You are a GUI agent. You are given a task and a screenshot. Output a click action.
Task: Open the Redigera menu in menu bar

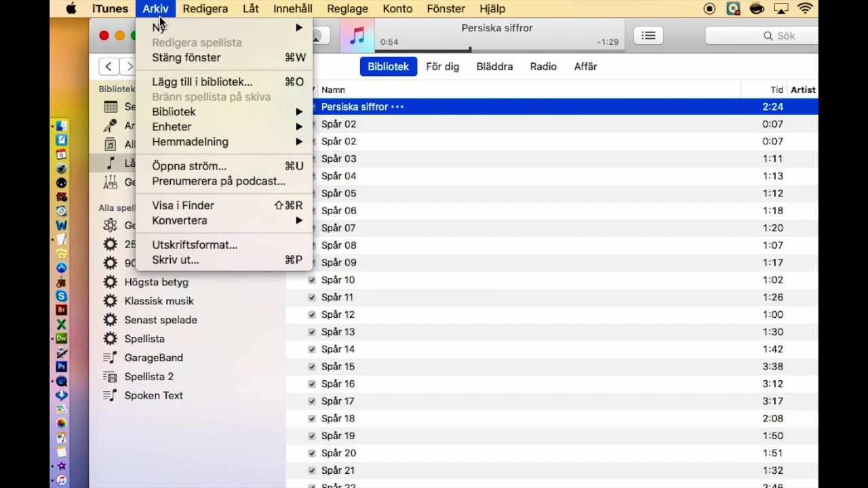[205, 9]
